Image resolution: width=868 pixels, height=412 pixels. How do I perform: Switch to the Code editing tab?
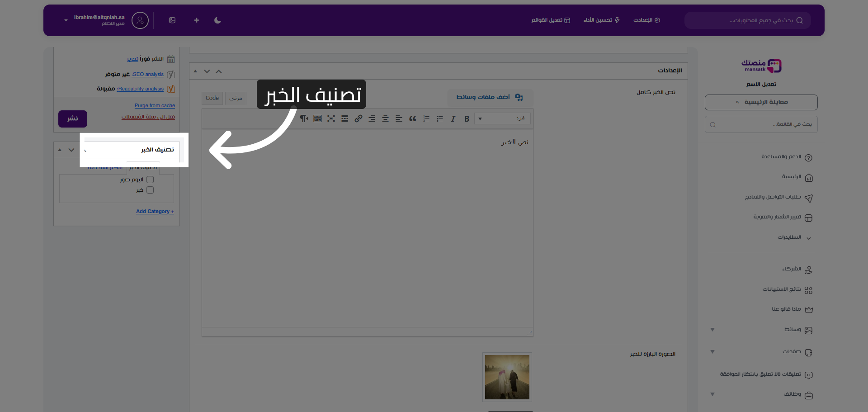212,98
